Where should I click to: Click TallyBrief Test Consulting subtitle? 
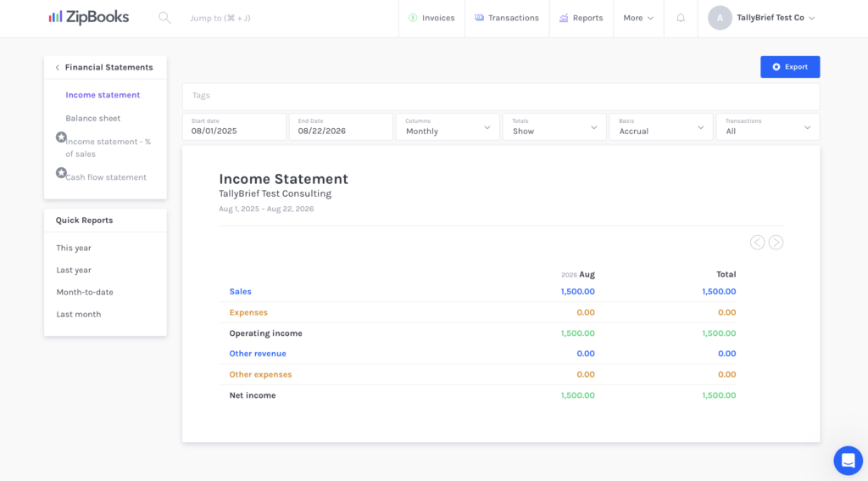[x=275, y=193]
